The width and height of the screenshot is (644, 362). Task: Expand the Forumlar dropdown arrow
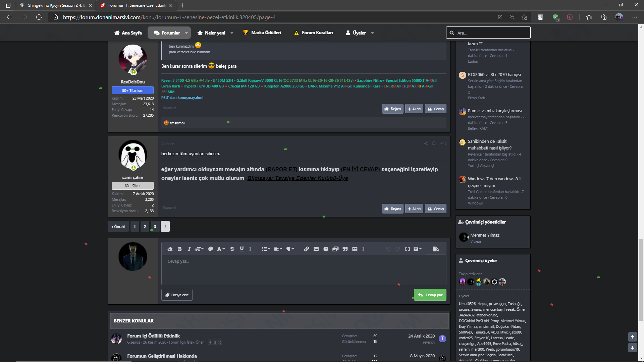pyautogui.click(x=186, y=33)
